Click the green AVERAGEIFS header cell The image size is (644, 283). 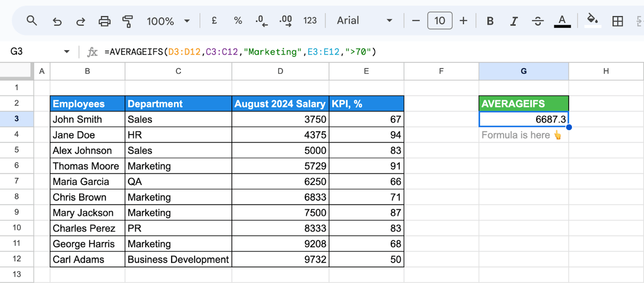pyautogui.click(x=524, y=104)
